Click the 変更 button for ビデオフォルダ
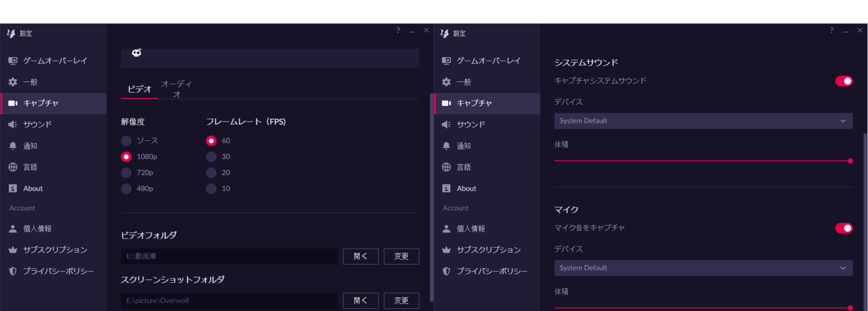Viewport: 868px width, 311px height. pyautogui.click(x=401, y=256)
